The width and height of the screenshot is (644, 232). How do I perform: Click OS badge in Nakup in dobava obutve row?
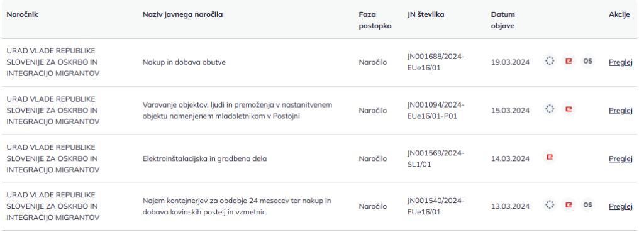coord(588,62)
